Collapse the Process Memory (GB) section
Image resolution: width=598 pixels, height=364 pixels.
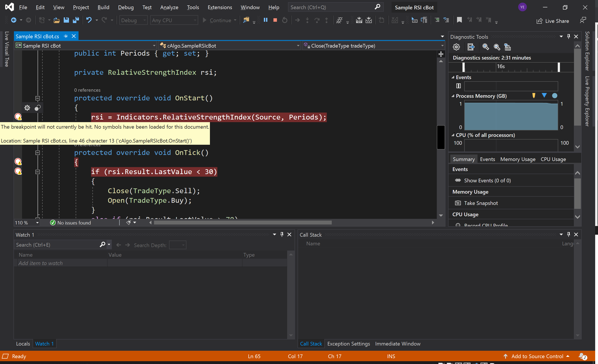click(453, 96)
